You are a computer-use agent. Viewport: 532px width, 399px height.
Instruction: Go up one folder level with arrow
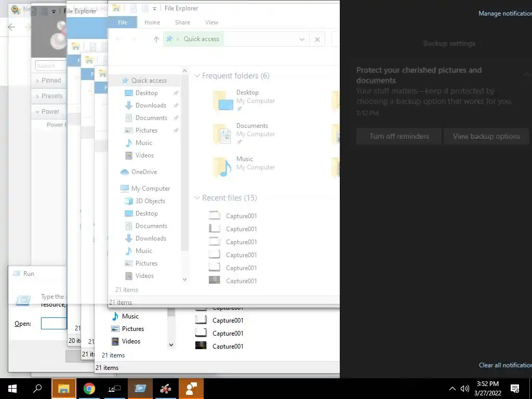click(156, 39)
